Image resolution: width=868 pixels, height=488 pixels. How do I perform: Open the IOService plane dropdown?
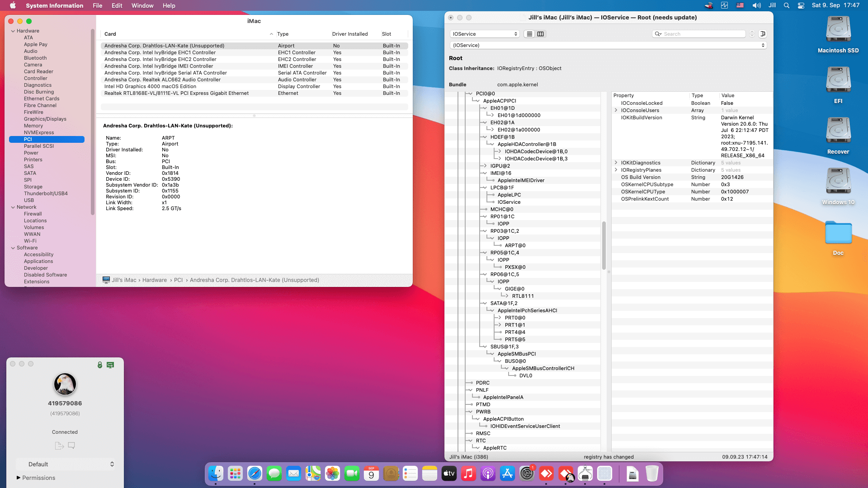485,34
